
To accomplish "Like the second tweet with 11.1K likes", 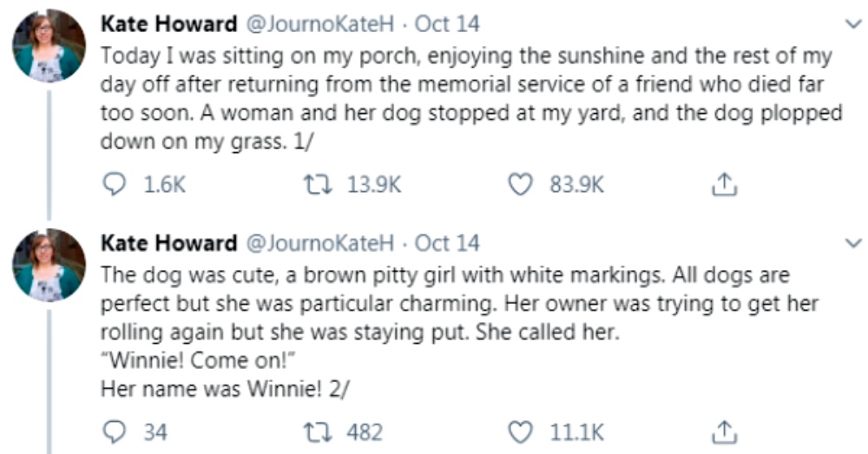I will pyautogui.click(x=520, y=431).
